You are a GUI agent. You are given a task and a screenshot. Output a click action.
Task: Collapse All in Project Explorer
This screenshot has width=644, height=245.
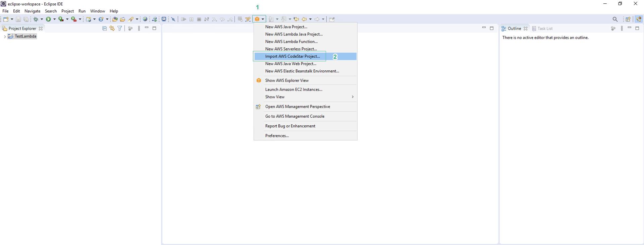click(105, 28)
